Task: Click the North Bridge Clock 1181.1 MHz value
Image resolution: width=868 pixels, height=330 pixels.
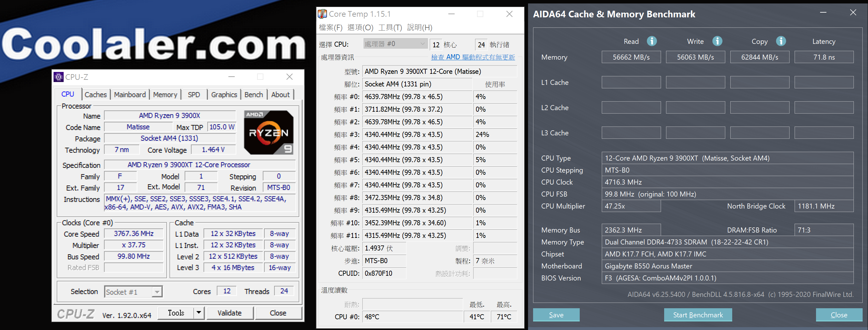Action: pos(824,206)
